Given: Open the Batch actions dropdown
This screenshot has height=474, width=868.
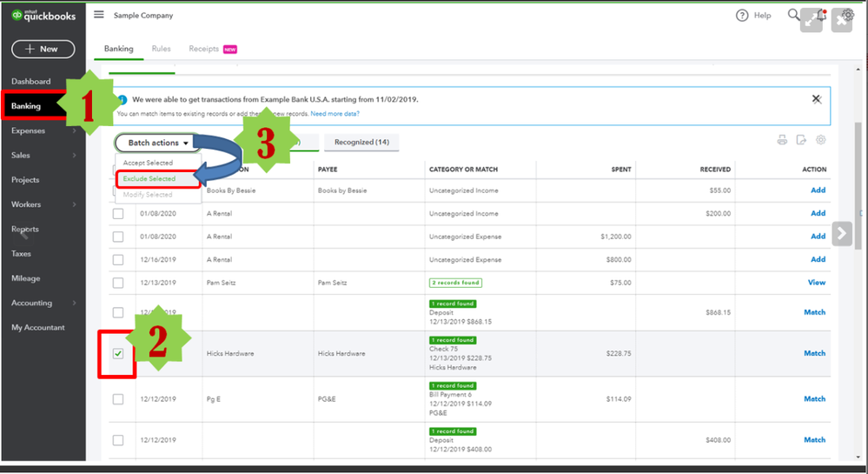Looking at the screenshot, I should click(158, 143).
